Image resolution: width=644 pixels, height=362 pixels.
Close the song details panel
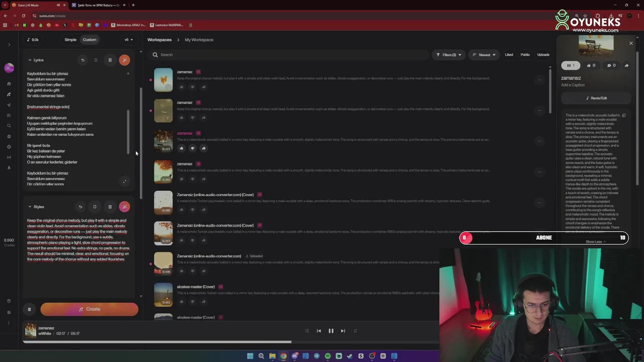631,44
